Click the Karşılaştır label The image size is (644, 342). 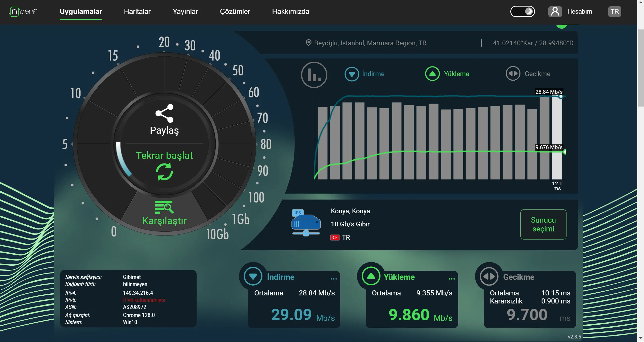point(164,221)
